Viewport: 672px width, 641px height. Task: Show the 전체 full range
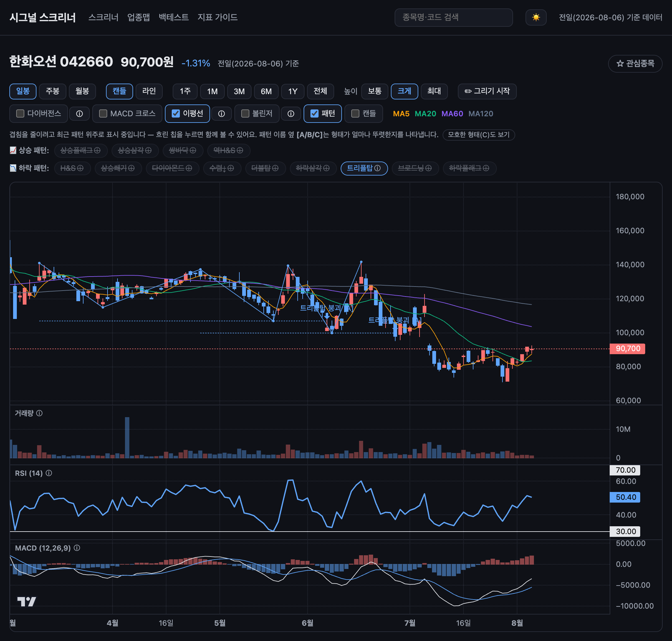click(320, 91)
